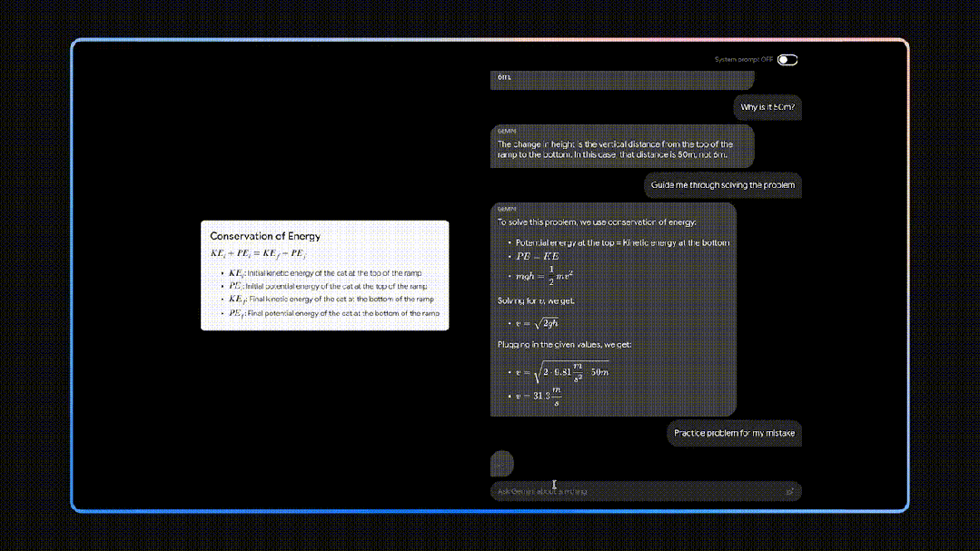Click the 'Plugging in the given values' line

[x=558, y=345]
